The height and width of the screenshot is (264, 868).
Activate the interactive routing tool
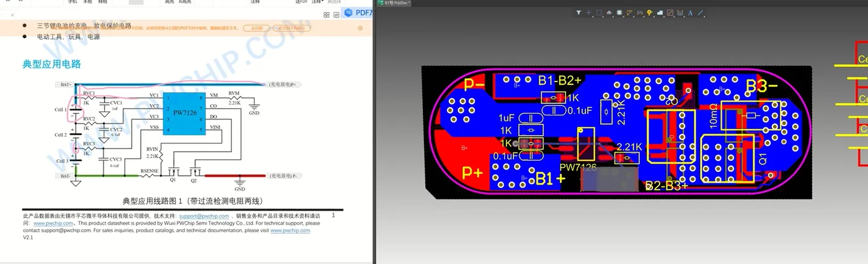point(629,12)
